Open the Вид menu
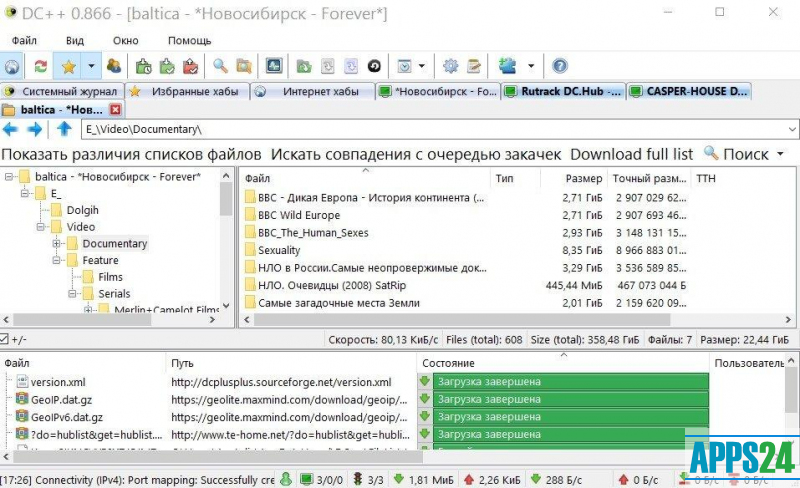This screenshot has height=488, width=800. tap(74, 41)
